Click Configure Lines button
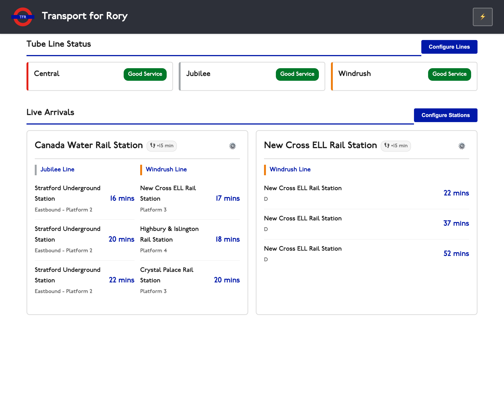Viewport: 504px width, 420px height. click(x=449, y=47)
